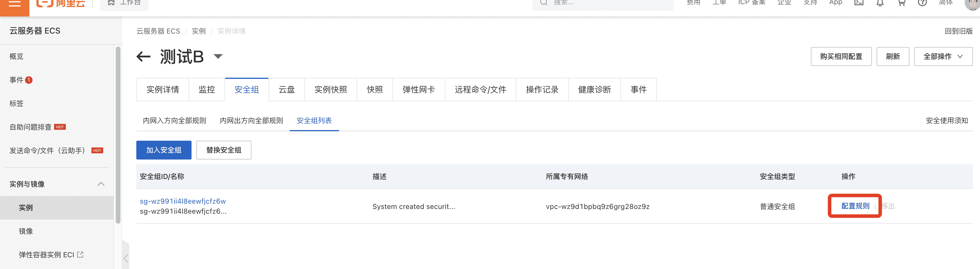The image size is (980, 269).
Task: Open security group sg-wz991ii4l8eewfjcfz6w link
Action: [x=183, y=201]
